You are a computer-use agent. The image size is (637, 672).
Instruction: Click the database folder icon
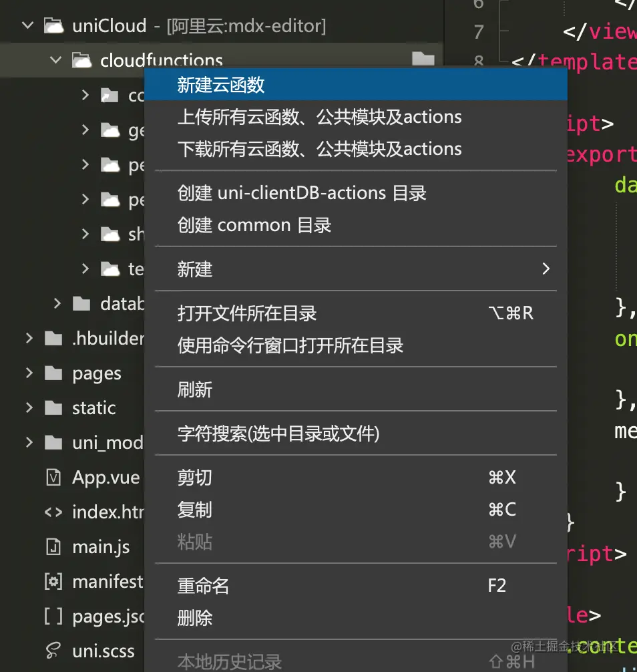[82, 304]
